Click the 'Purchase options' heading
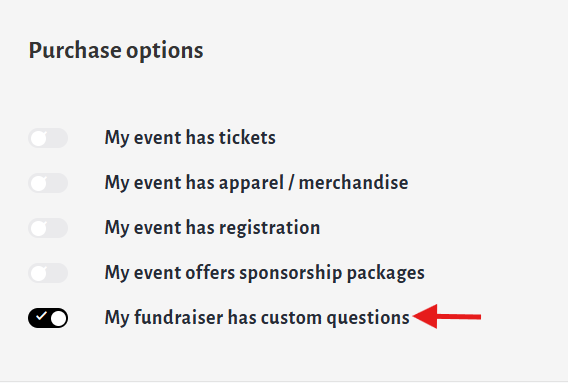568x383 pixels. pos(116,51)
